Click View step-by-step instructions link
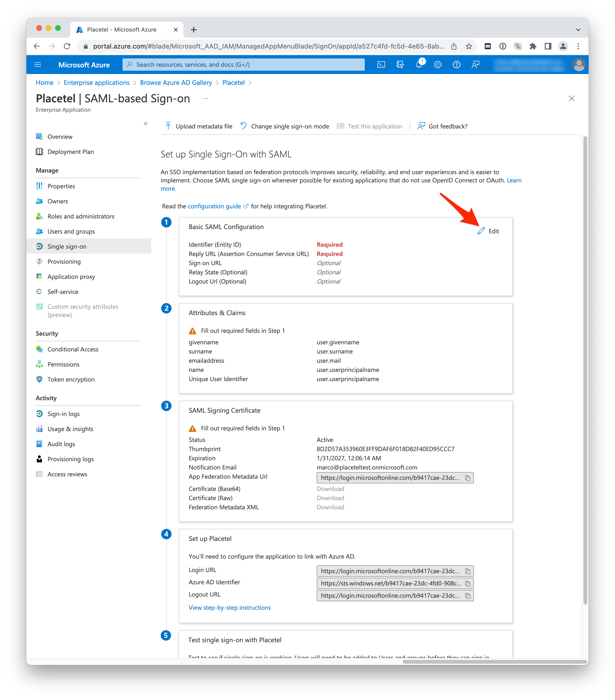This screenshot has height=700, width=615. [230, 608]
